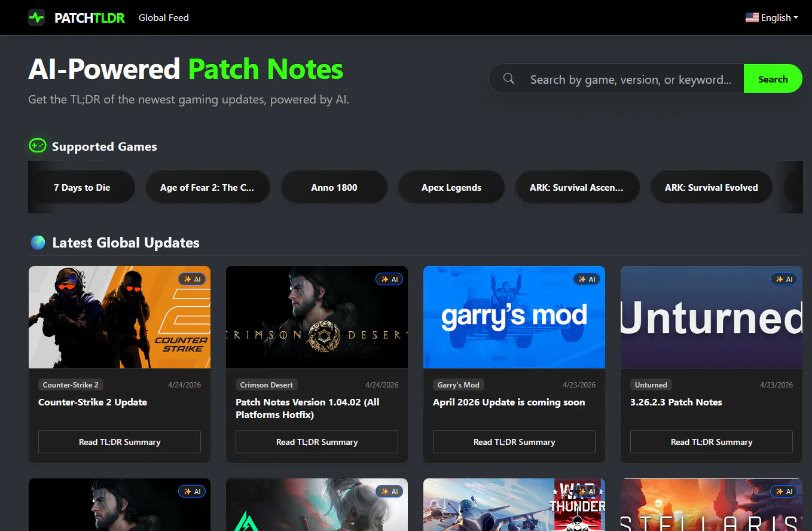Open the Global Feed nav item
This screenshot has height=531, width=812.
(164, 18)
